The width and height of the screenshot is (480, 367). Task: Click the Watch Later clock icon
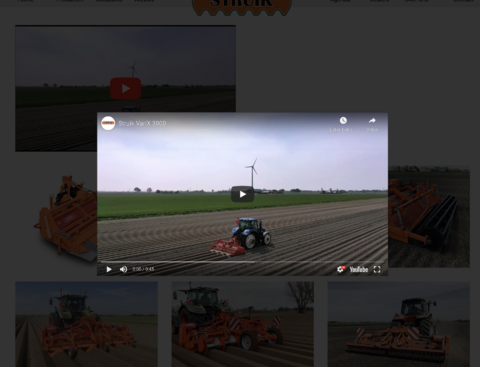click(343, 120)
